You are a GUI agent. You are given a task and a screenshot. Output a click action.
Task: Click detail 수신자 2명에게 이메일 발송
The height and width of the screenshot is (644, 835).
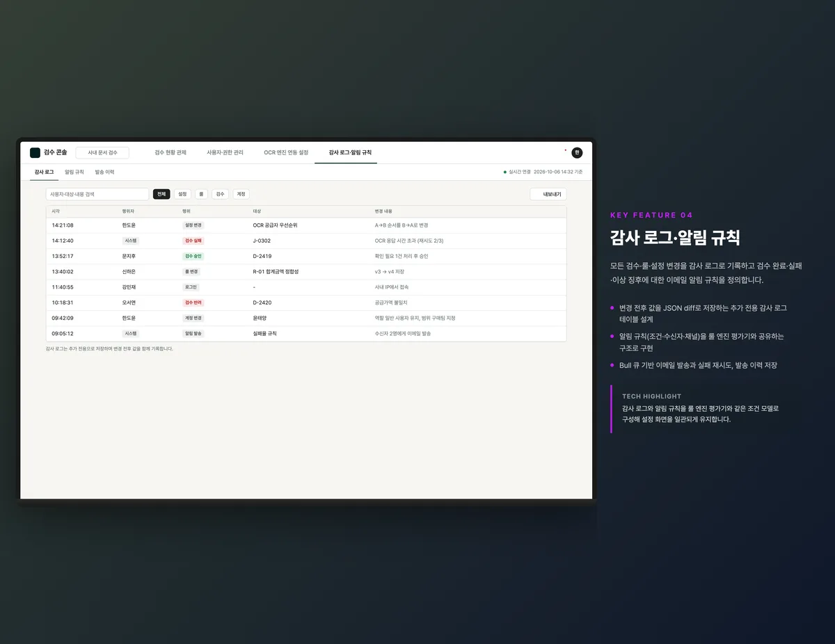coord(403,333)
